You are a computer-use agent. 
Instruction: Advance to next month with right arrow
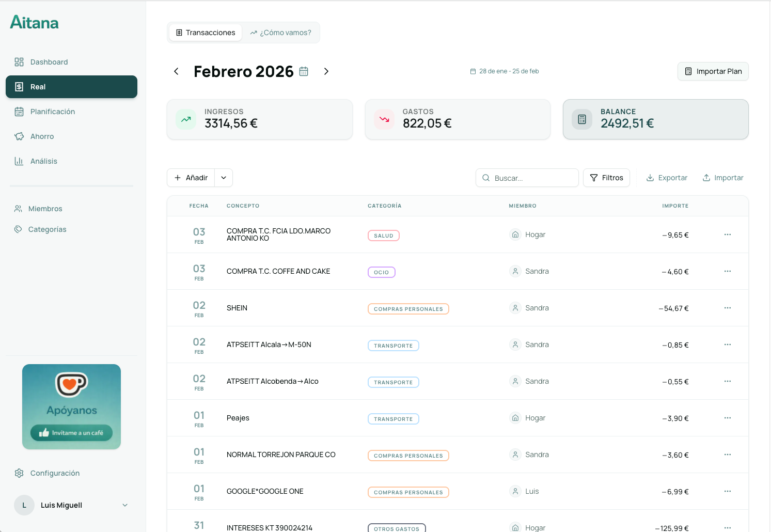coord(326,71)
